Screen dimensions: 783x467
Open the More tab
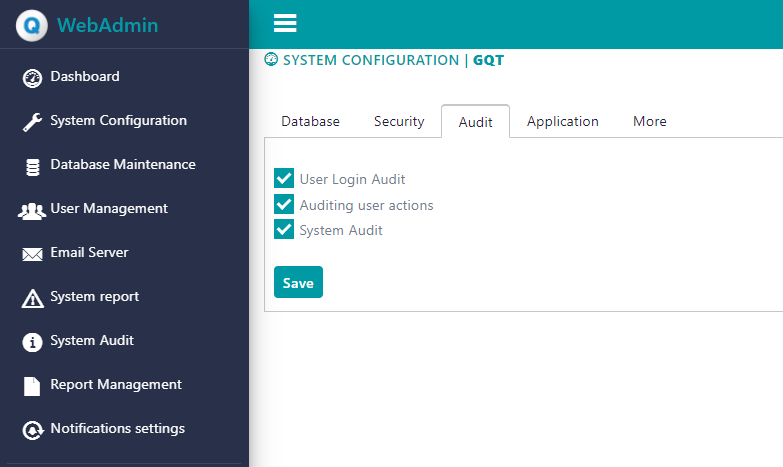(x=650, y=121)
